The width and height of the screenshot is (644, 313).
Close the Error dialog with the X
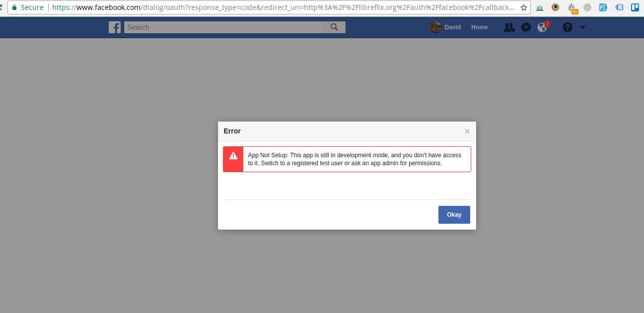tap(467, 131)
